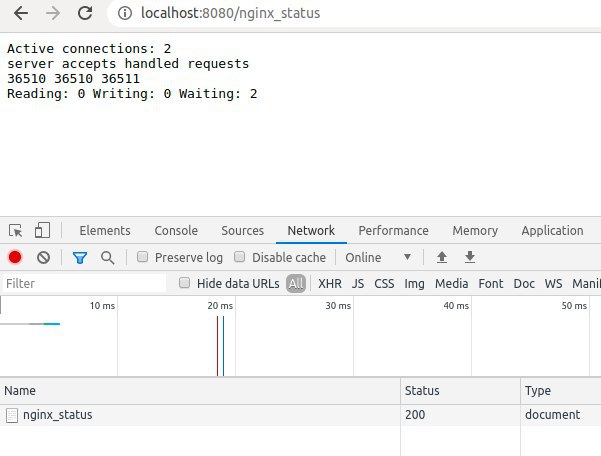The height and width of the screenshot is (456, 601).
Task: Open the Performance tab
Action: point(393,230)
